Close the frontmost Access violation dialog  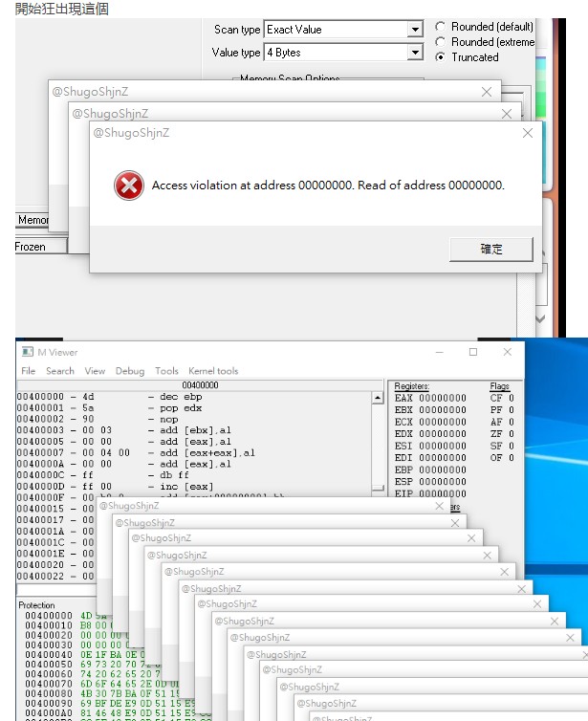pos(528,133)
